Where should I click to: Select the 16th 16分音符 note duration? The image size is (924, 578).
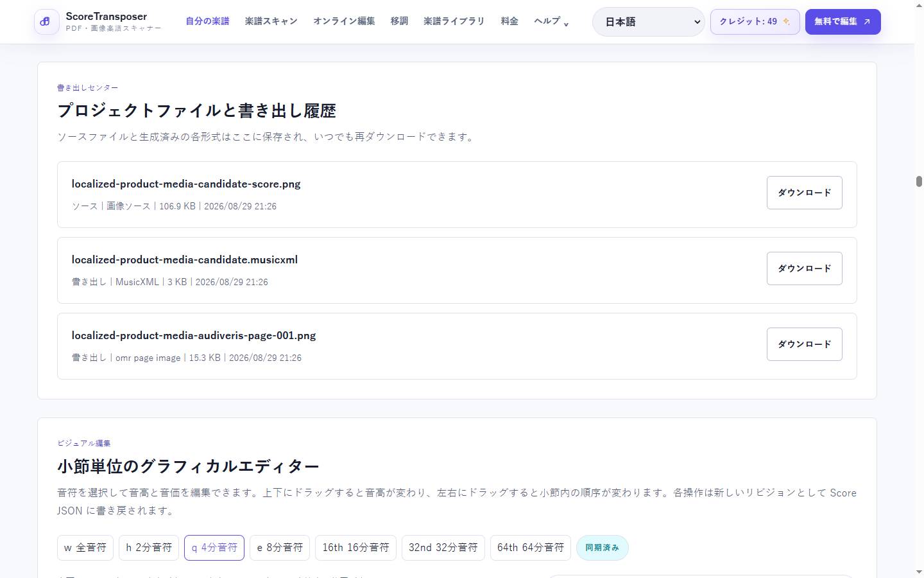pos(355,548)
